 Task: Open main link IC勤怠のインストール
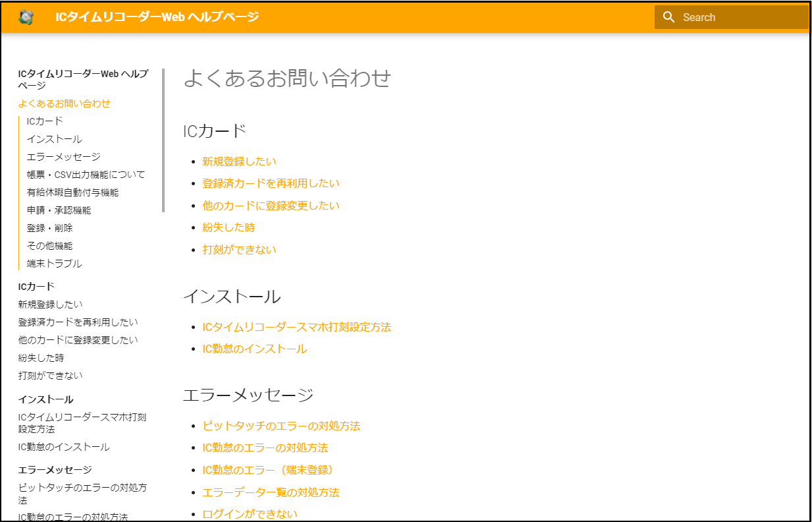(x=255, y=349)
